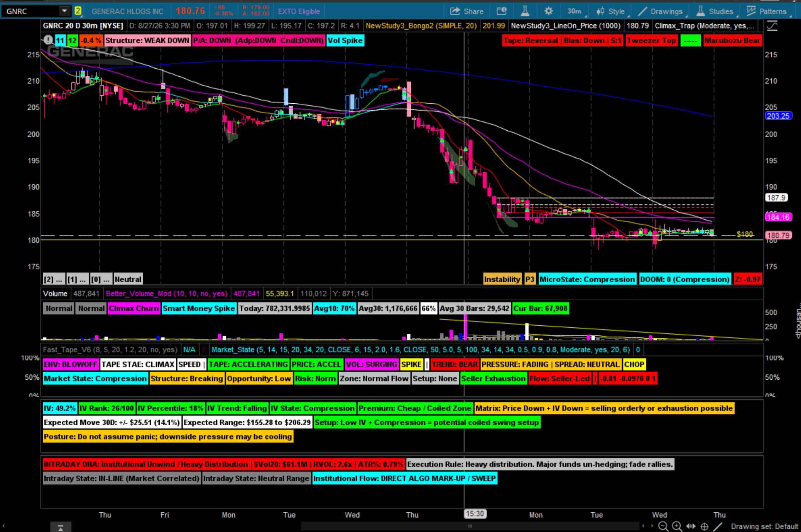The width and height of the screenshot is (801, 532).
Task: Click the Better_Volume_Mod study label
Action: tap(167, 294)
